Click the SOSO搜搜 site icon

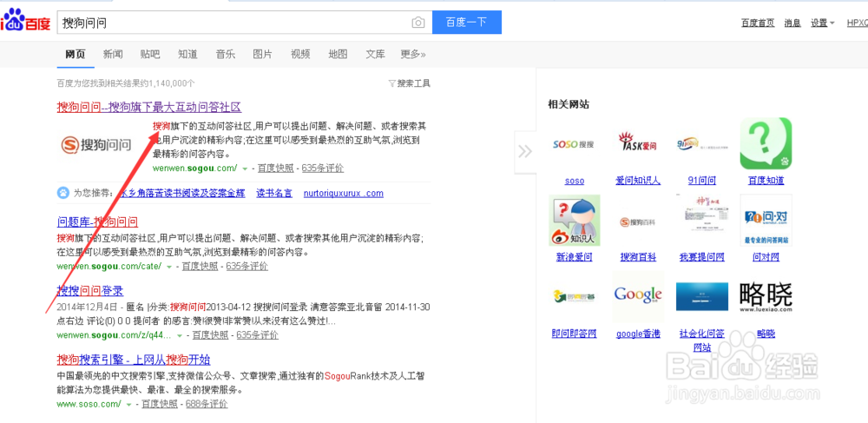click(x=574, y=144)
